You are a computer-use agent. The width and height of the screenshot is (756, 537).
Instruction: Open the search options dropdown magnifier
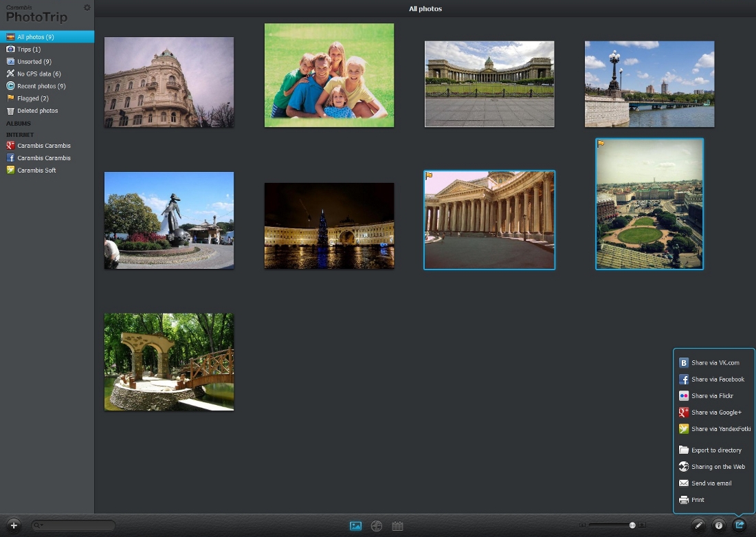pyautogui.click(x=38, y=525)
